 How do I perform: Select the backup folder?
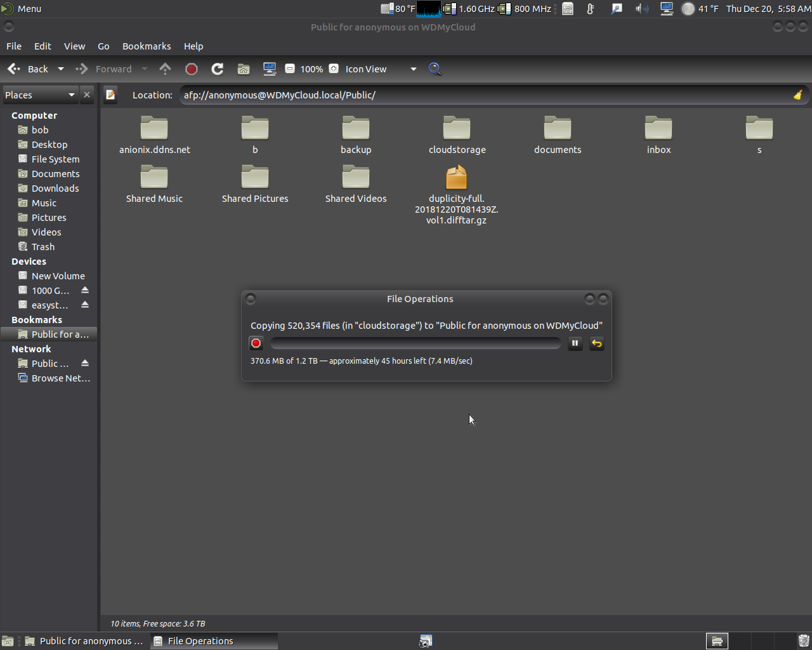pos(356,135)
